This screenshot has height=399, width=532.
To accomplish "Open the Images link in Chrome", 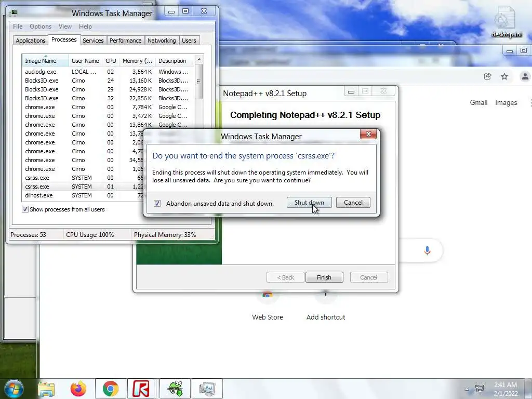I will (x=506, y=102).
